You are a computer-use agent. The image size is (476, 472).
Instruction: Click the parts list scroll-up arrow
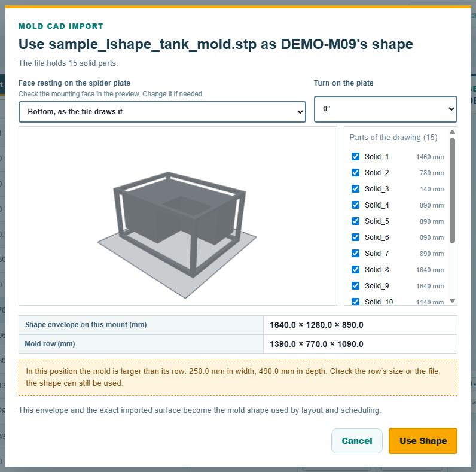[452, 132]
